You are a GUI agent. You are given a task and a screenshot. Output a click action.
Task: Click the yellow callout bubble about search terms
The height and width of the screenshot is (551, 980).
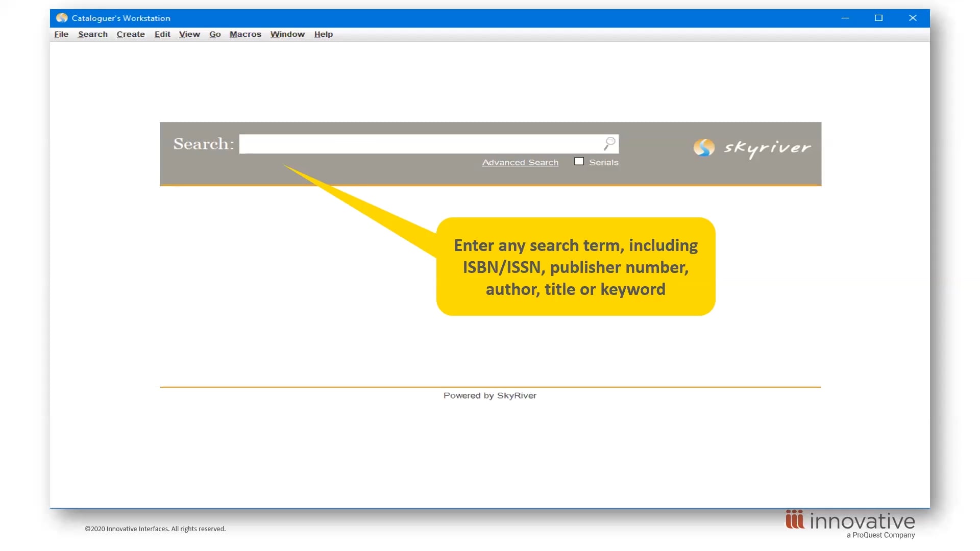tap(576, 267)
